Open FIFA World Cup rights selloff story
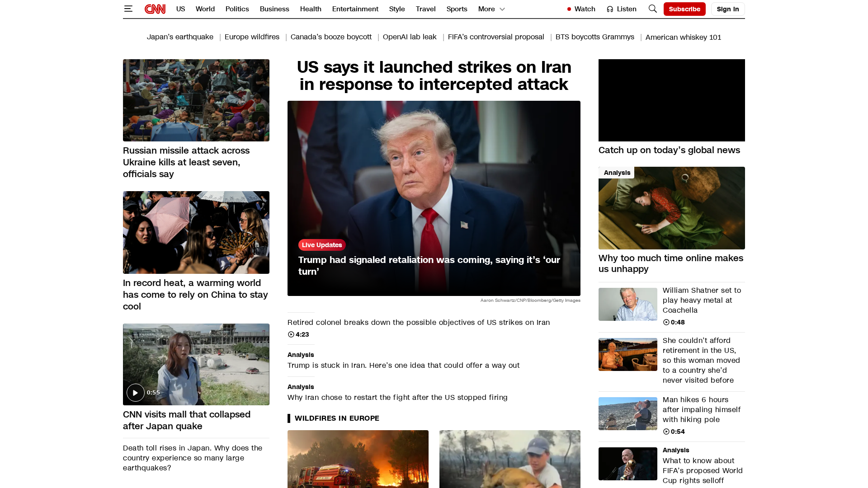 click(703, 470)
